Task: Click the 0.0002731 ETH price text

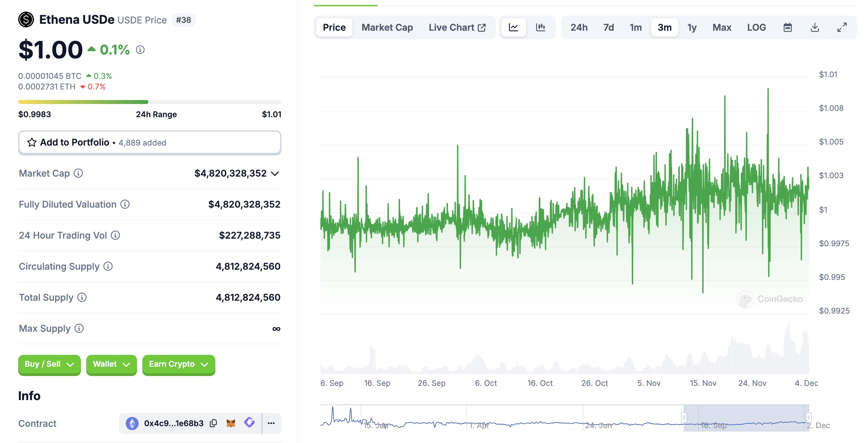Action: (47, 86)
